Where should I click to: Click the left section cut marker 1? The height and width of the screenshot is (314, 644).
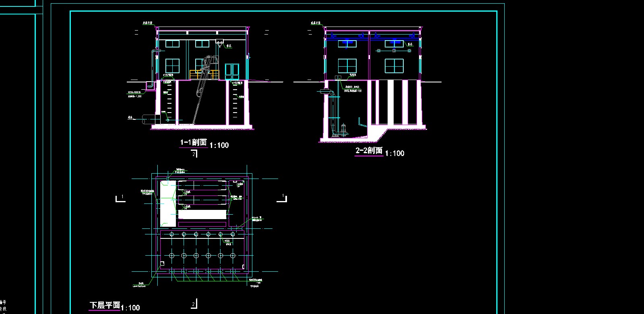[120, 198]
